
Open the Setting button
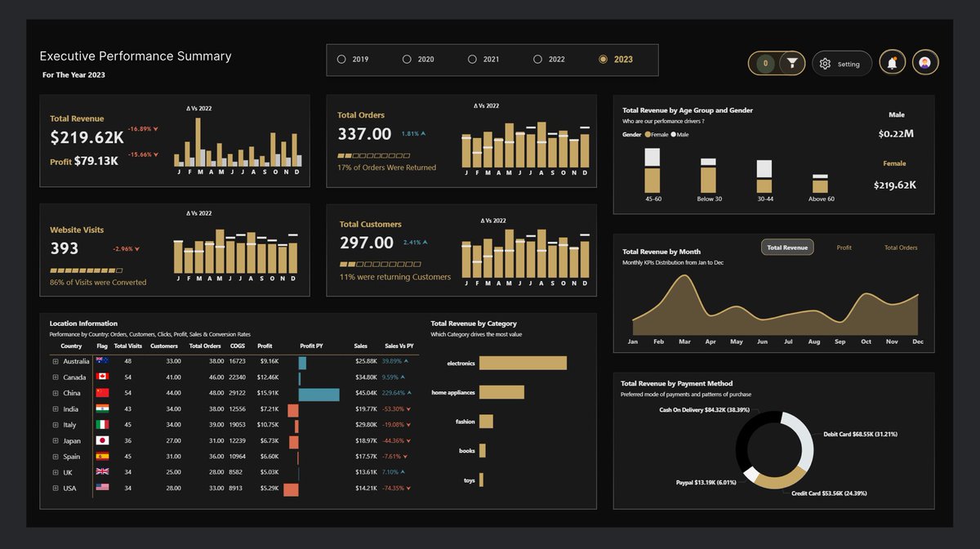842,64
